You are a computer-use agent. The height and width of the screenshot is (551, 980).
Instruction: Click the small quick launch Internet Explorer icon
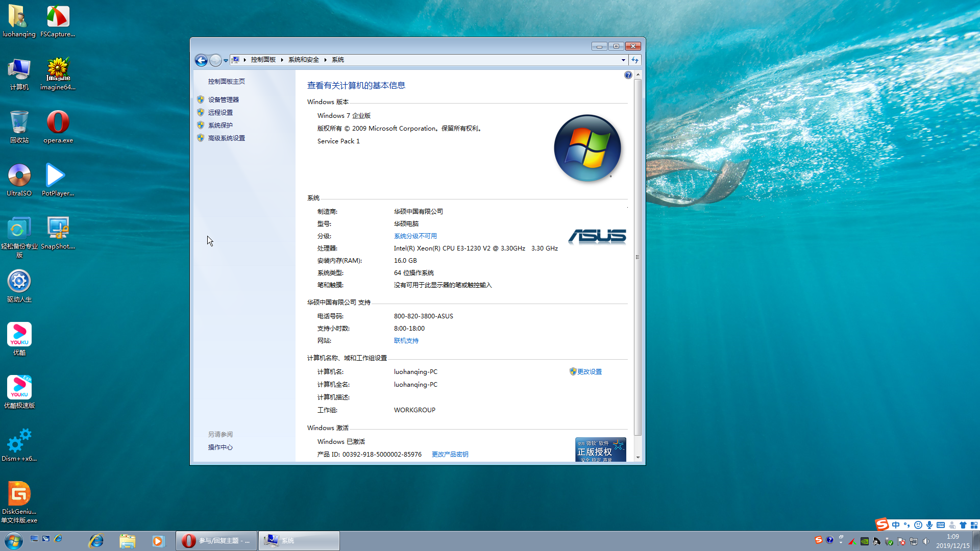coord(58,538)
